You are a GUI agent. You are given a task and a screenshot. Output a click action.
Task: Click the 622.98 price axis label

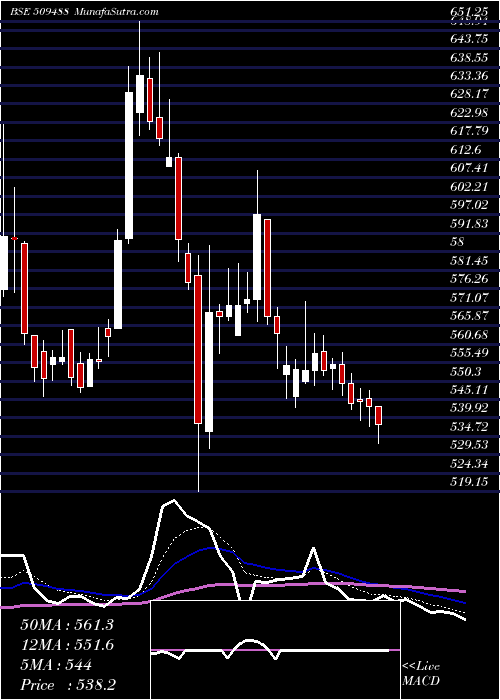pyautogui.click(x=469, y=113)
